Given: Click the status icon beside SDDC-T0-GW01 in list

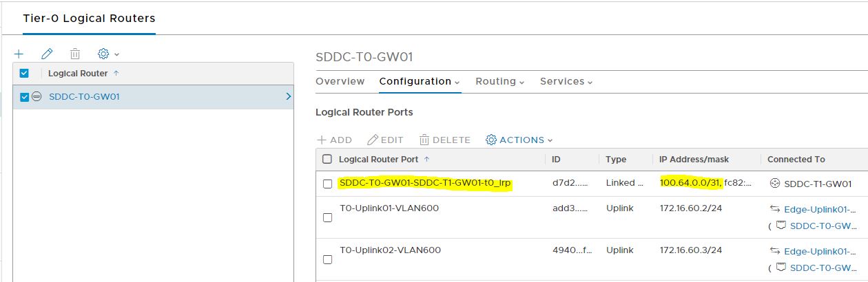Looking at the screenshot, I should (x=37, y=97).
